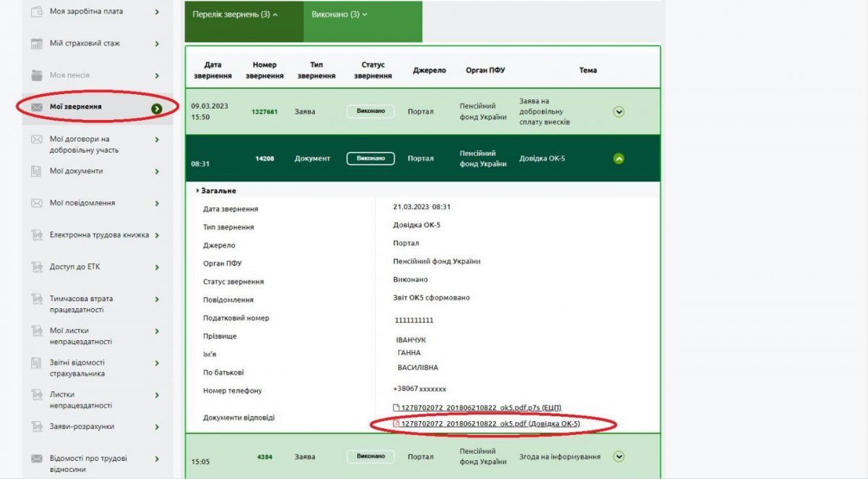Image resolution: width=868 pixels, height=479 pixels.
Task: Open the Заяви-розрахунки document icon
Action: click(38, 426)
